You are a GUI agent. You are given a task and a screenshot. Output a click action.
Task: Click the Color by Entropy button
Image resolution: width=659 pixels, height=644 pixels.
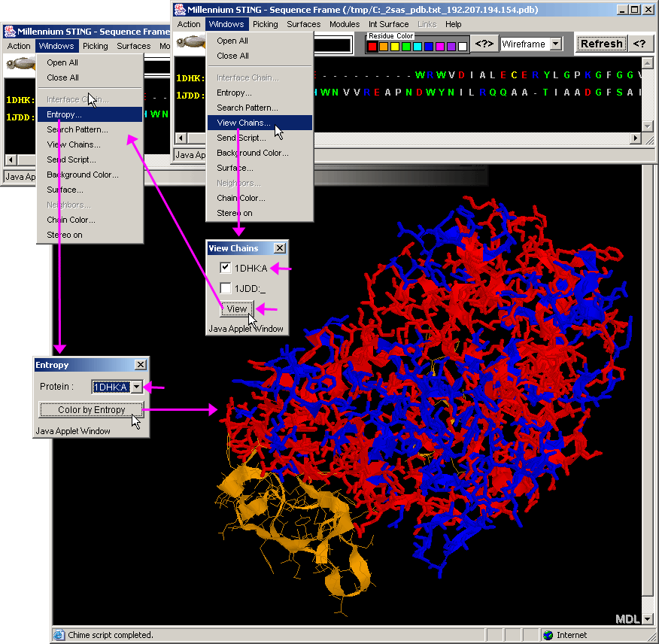coord(91,410)
